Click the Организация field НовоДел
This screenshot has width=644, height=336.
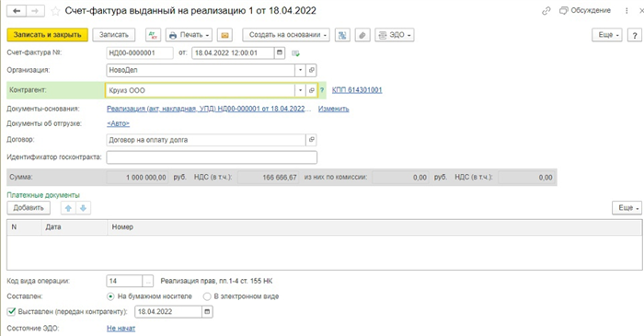coord(201,70)
